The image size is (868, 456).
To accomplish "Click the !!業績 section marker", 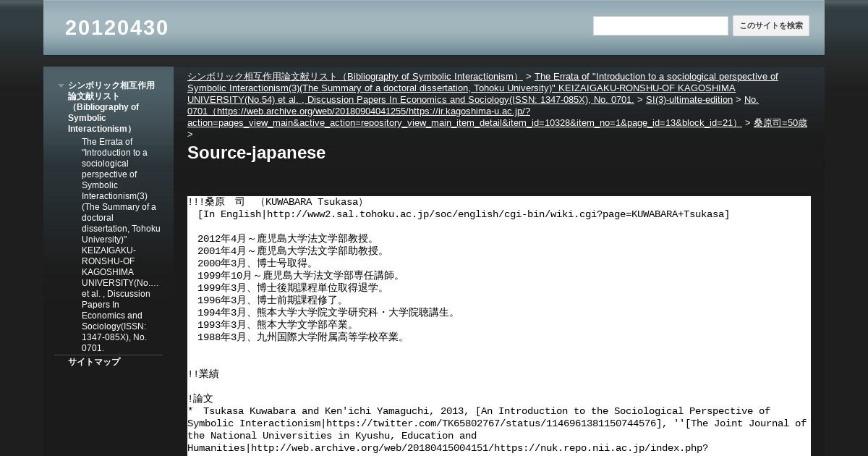I will click(x=203, y=374).
